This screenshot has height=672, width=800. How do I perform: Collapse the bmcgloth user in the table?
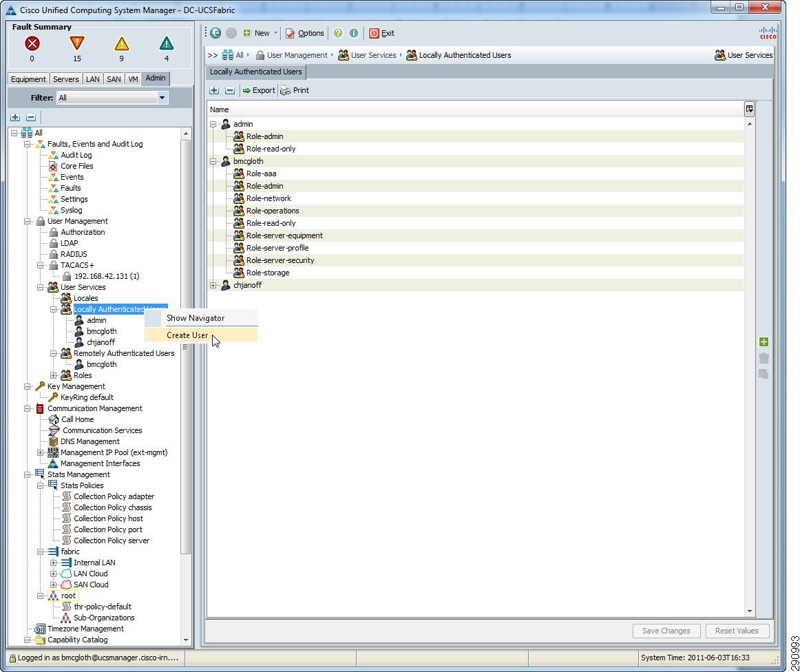click(x=213, y=161)
